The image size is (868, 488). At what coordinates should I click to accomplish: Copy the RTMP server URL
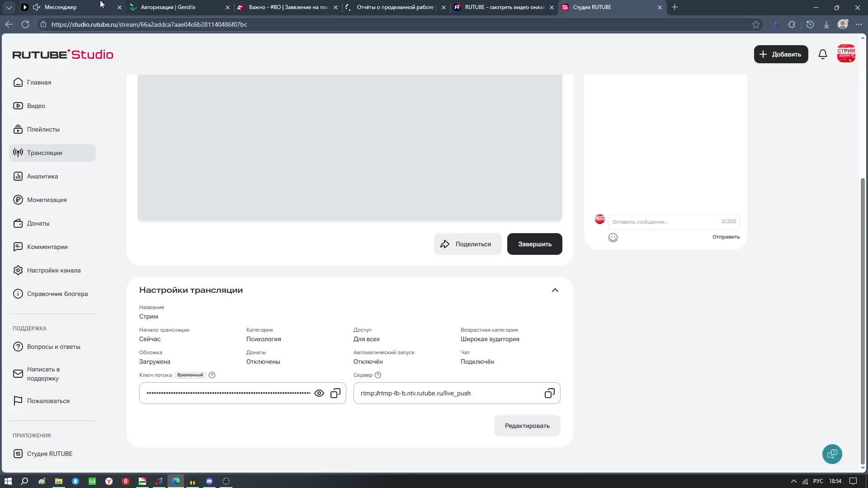click(549, 393)
